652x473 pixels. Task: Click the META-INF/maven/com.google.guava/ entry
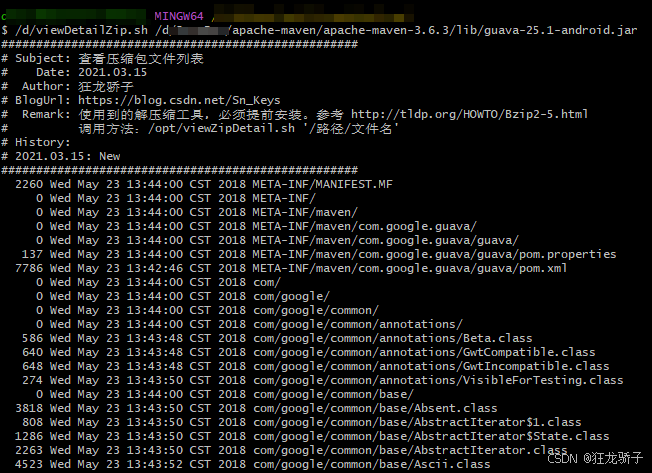[x=364, y=226]
